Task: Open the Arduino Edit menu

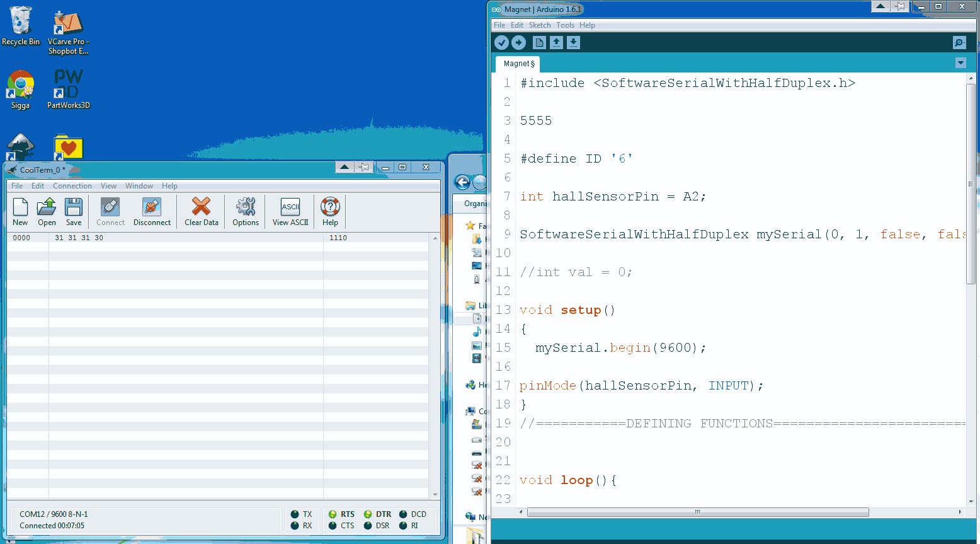Action: (x=517, y=25)
